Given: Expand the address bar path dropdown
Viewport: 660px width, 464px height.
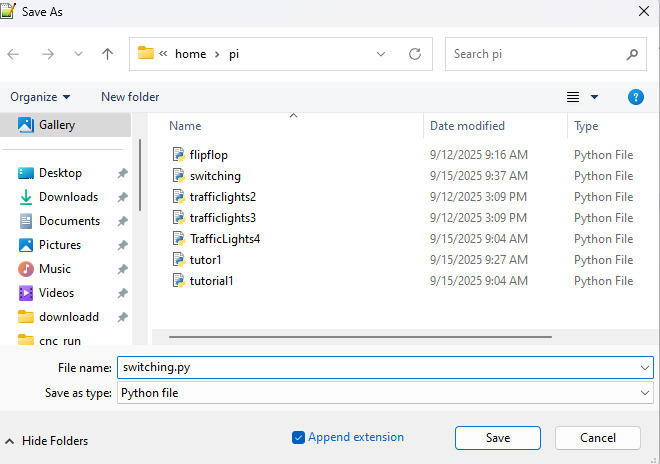Looking at the screenshot, I should pos(381,54).
